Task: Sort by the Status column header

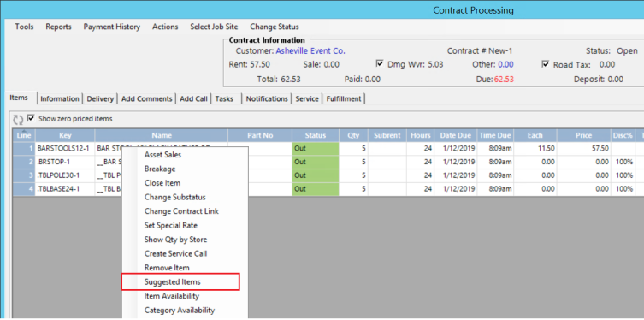Action: 316,135
